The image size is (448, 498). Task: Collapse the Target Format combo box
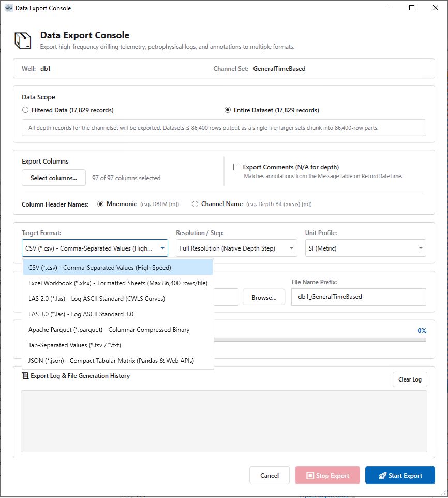click(x=95, y=248)
